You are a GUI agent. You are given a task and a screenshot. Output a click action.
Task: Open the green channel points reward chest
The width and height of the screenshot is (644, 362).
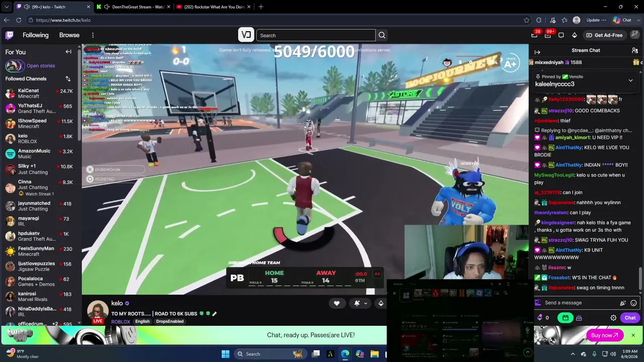[x=566, y=318]
